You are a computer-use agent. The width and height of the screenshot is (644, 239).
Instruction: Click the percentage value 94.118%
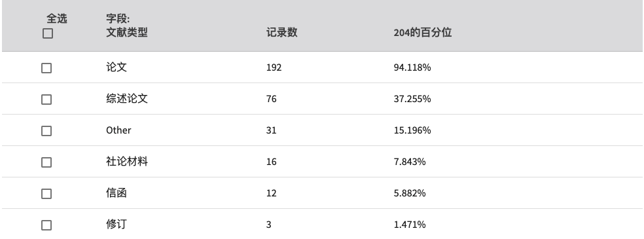click(x=412, y=67)
